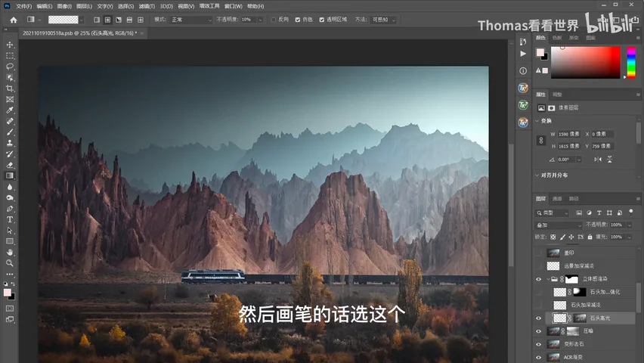Click the foreground color swatch in toolbar
This screenshot has width=644, height=363.
[x=7, y=293]
